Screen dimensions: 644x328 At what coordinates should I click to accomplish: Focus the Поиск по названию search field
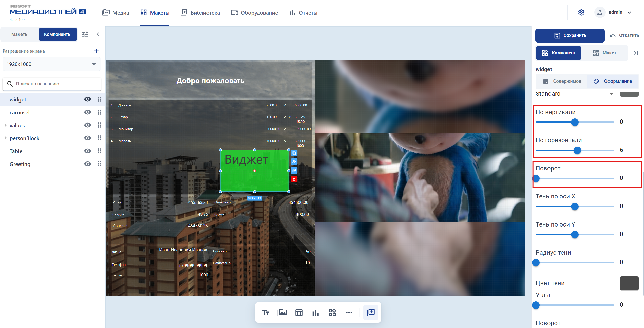pyautogui.click(x=52, y=84)
